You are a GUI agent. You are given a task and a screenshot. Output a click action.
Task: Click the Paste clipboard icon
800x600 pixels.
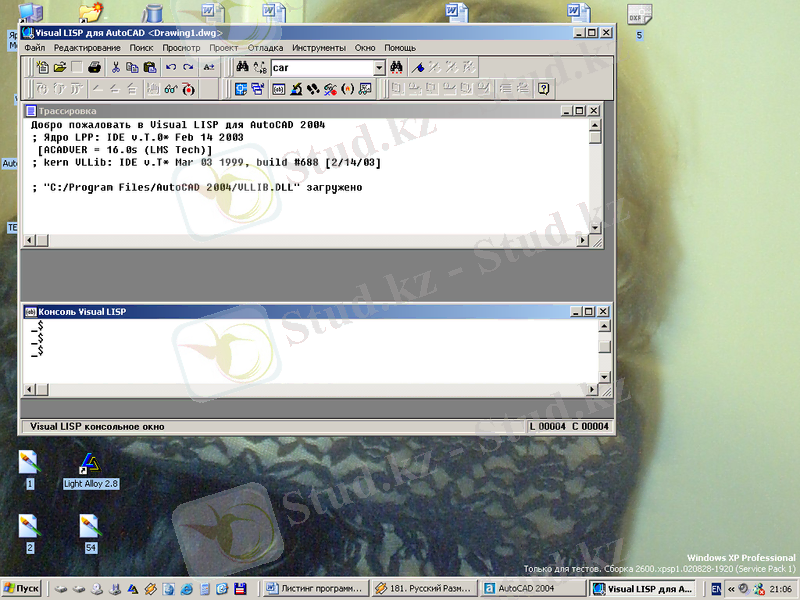(150, 67)
